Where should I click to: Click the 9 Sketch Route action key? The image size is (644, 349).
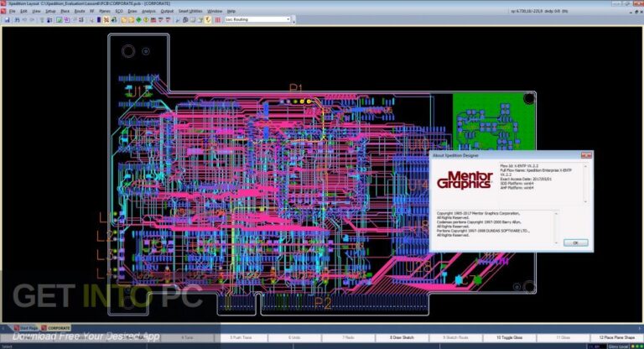point(456,337)
